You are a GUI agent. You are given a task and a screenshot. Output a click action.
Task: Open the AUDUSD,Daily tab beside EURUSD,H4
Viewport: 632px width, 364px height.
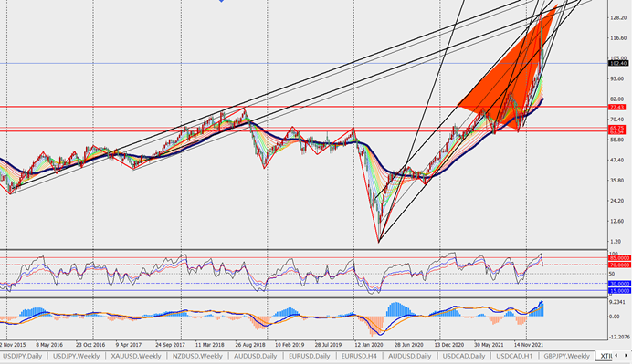pyautogui.click(x=409, y=356)
